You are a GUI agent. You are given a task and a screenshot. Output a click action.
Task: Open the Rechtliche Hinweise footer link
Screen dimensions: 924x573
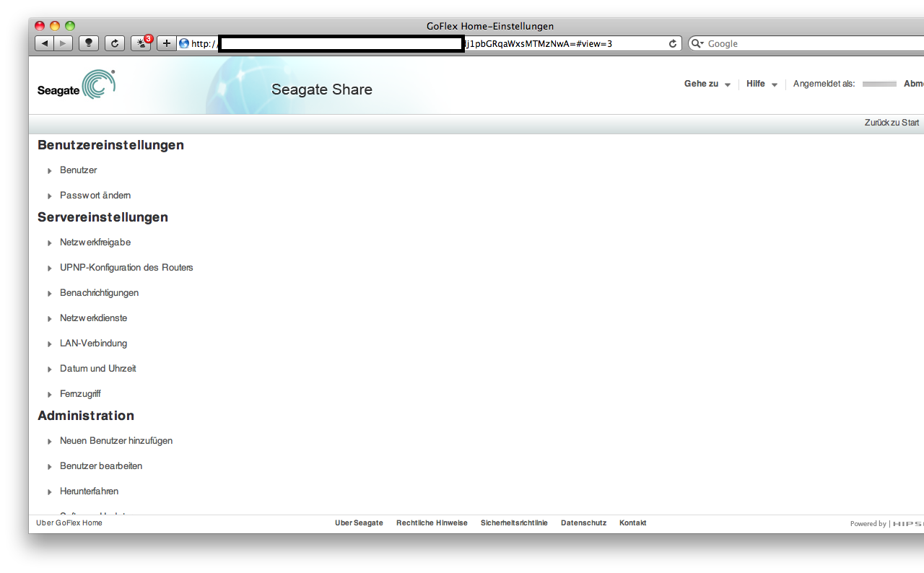pyautogui.click(x=432, y=522)
